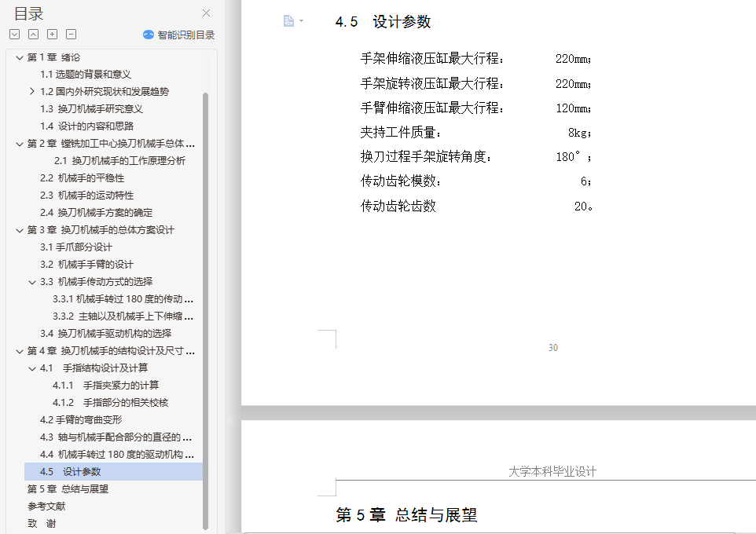The width and height of the screenshot is (756, 534).
Task: Go to 2.3 机械手的运动特性
Action: pos(86,196)
